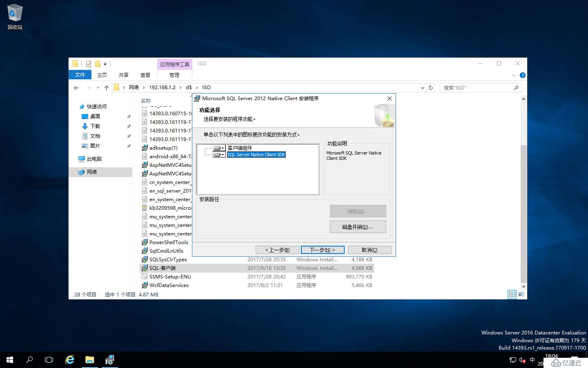588x368 pixels.
Task: Select the SQL-客户端 file row
Action: (256, 268)
